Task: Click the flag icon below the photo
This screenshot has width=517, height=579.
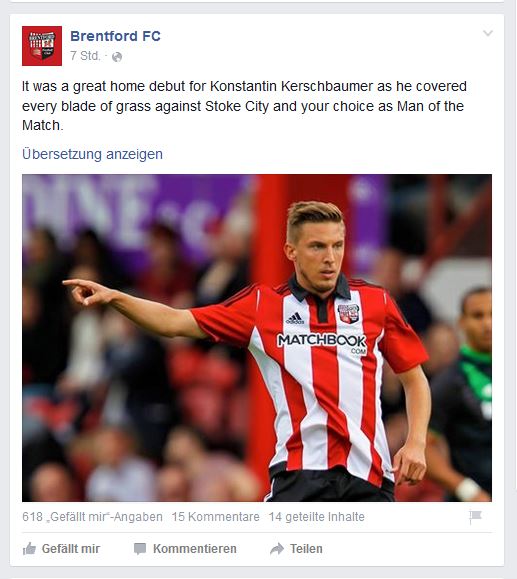Action: click(475, 517)
